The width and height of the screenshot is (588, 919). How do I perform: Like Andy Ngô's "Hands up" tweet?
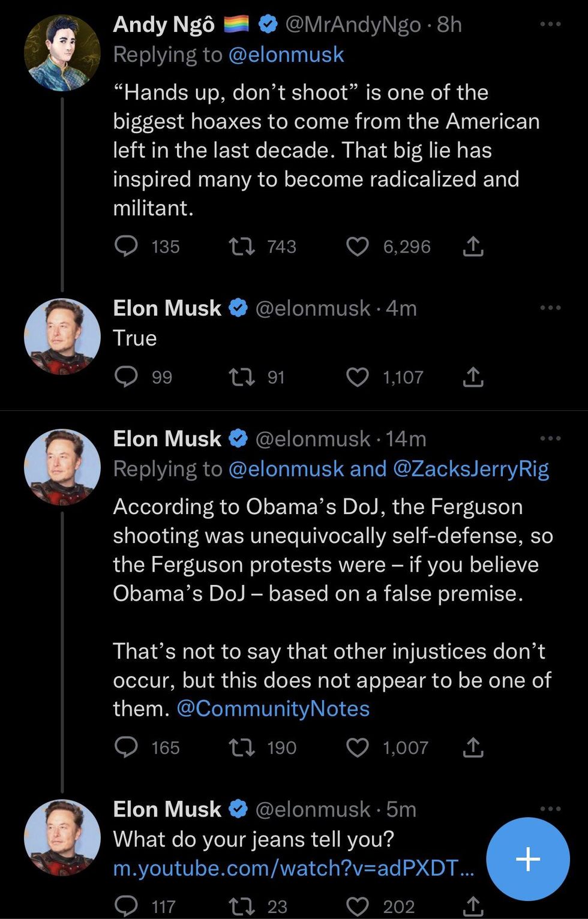tap(358, 247)
